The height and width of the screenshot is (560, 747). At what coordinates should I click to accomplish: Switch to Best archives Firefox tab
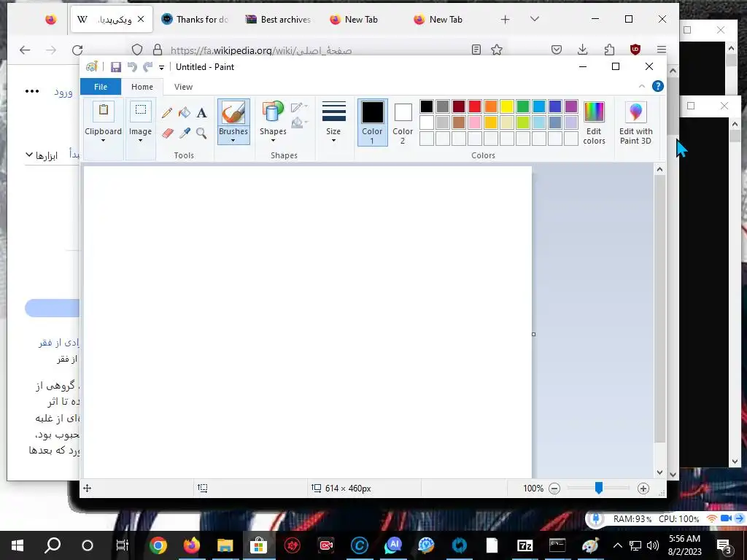point(278,20)
